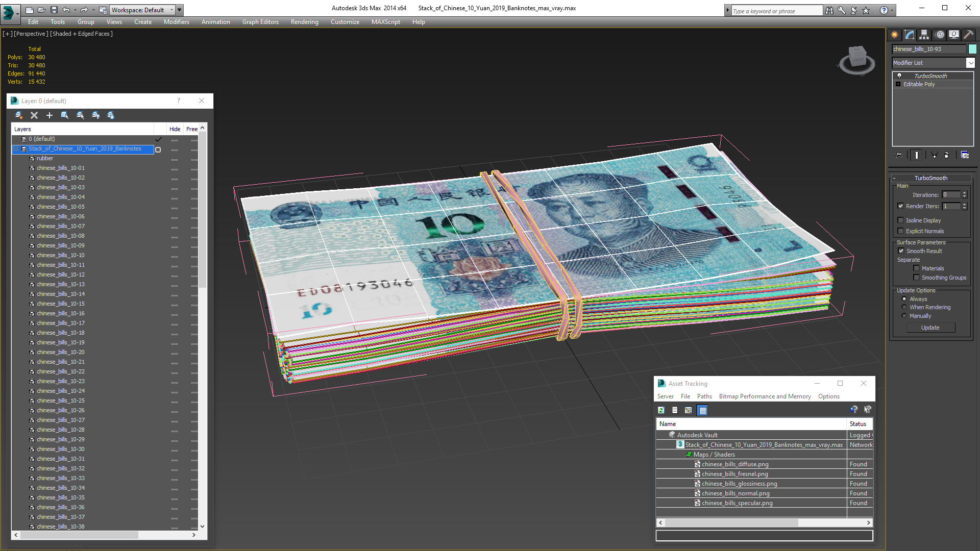This screenshot has height=551, width=980.
Task: Click the Perspective viewport label
Action: [x=31, y=34]
